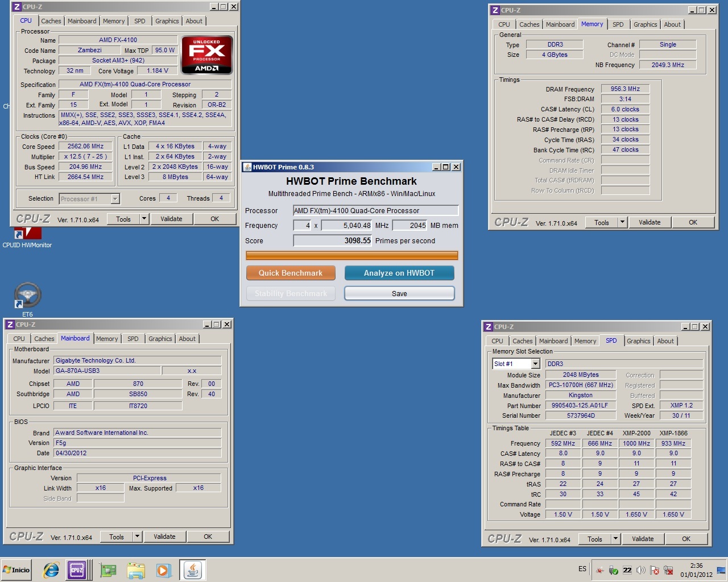The width and height of the screenshot is (728, 582).
Task: Open Windows Explorer folder taskbar icon
Action: coord(135,570)
